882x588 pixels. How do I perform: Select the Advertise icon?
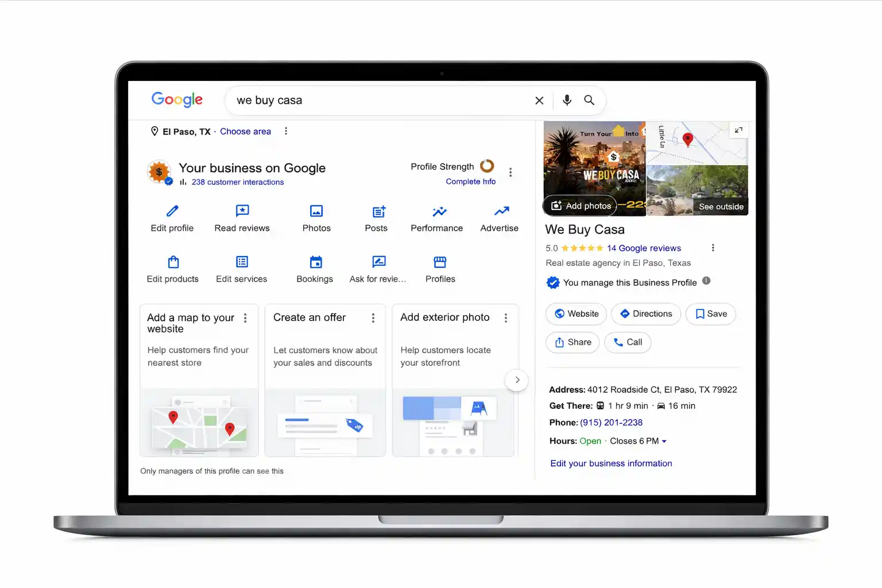click(x=499, y=211)
